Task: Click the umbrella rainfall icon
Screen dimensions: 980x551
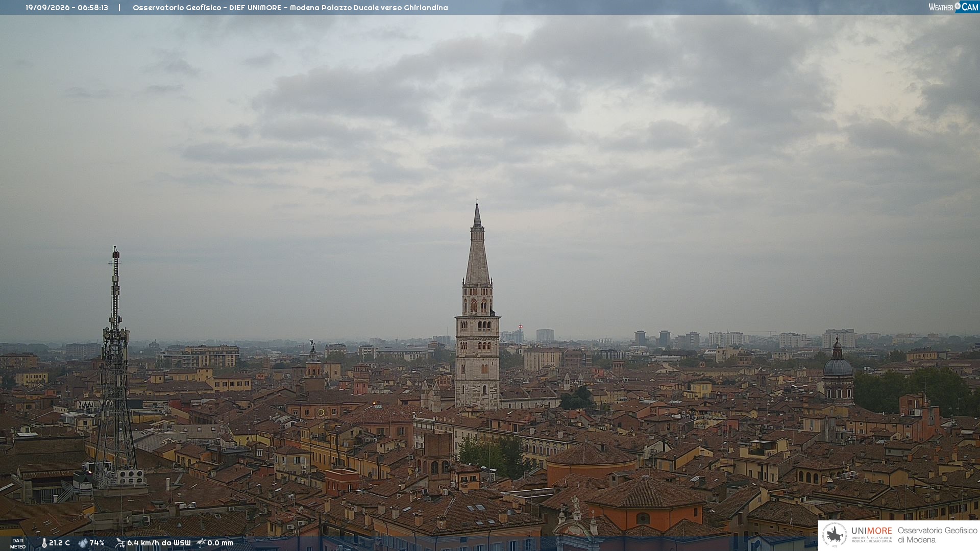Action: 201,543
